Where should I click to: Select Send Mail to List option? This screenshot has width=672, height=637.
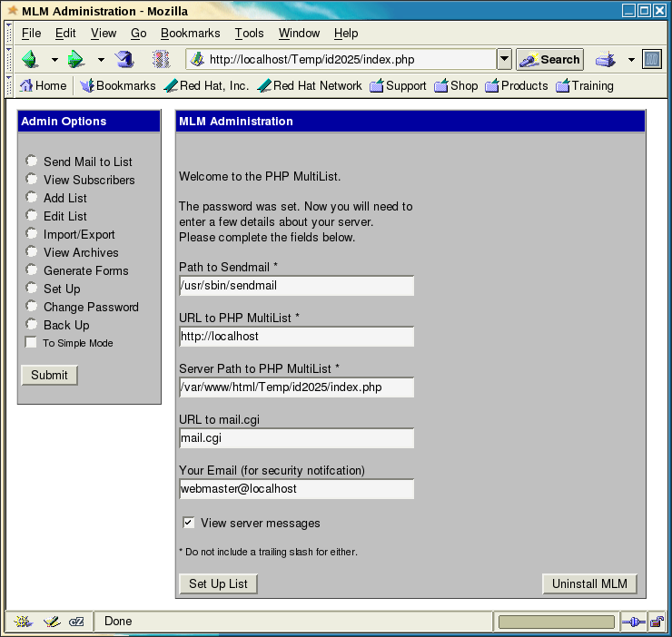(x=31, y=161)
